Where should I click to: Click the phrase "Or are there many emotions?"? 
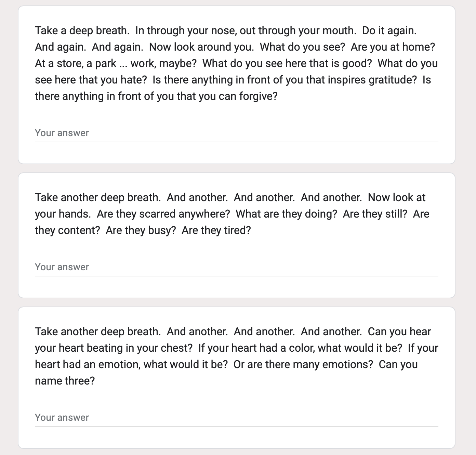pos(303,364)
